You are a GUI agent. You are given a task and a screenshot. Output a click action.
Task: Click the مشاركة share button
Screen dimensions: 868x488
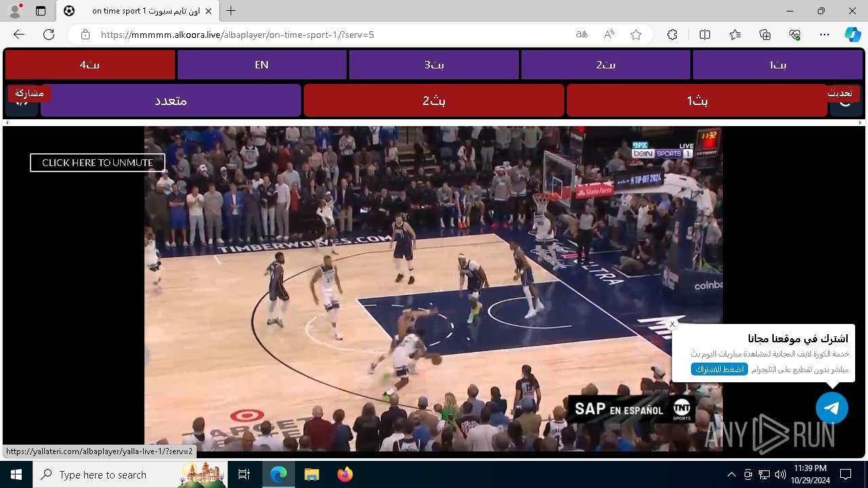(x=29, y=94)
